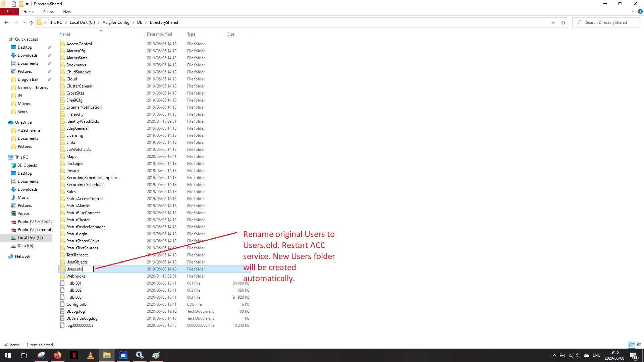Open Firefox from taskbar
Viewport: 644px width, 362px height.
[x=58, y=355]
